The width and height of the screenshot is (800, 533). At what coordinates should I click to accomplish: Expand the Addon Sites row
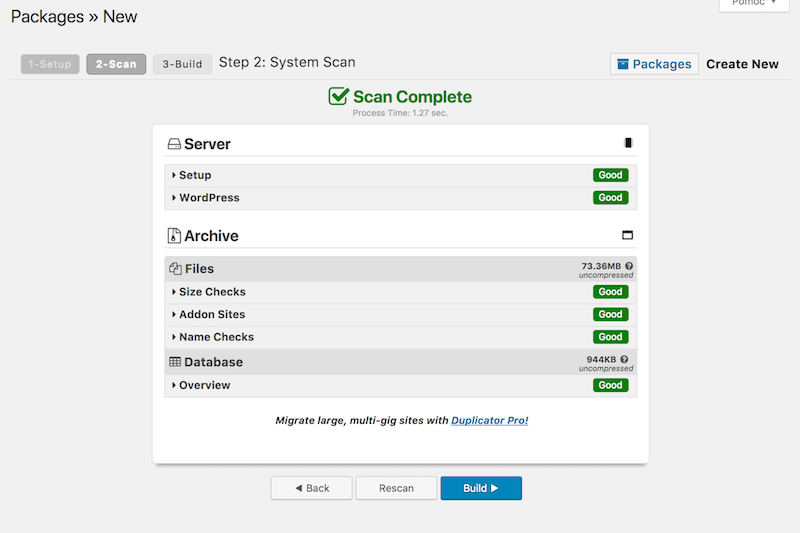401,315
